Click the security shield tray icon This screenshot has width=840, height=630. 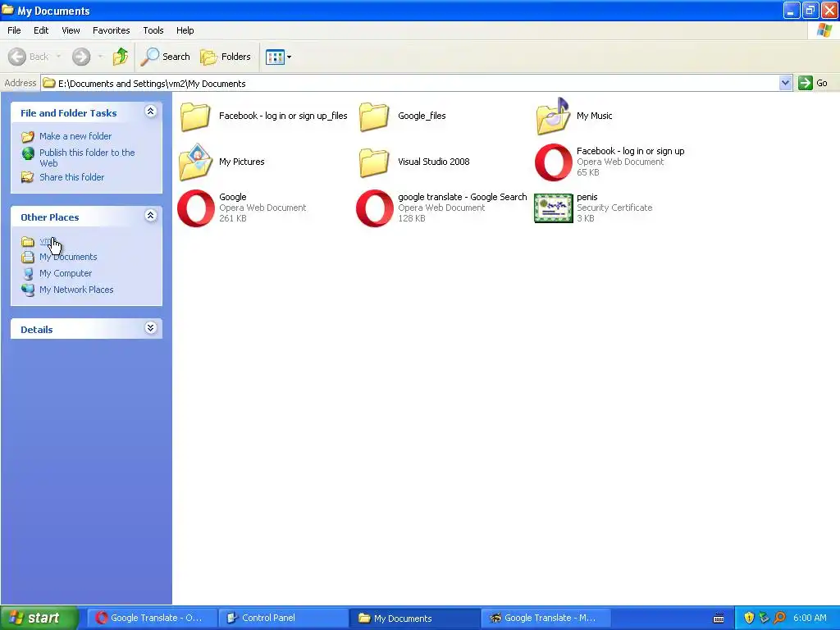point(749,618)
